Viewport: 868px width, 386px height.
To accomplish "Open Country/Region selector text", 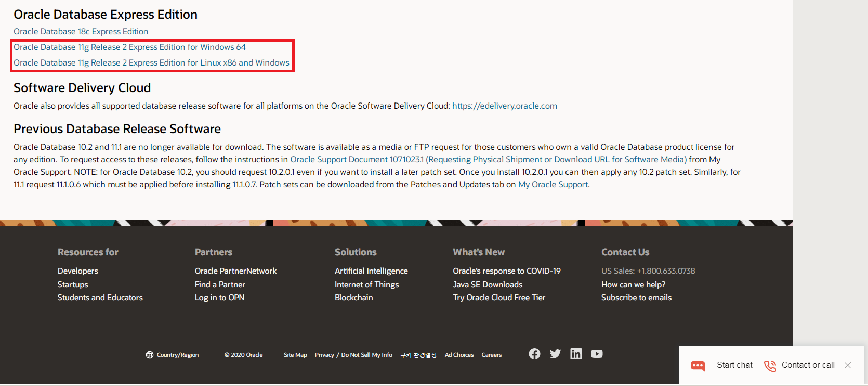I will (178, 355).
